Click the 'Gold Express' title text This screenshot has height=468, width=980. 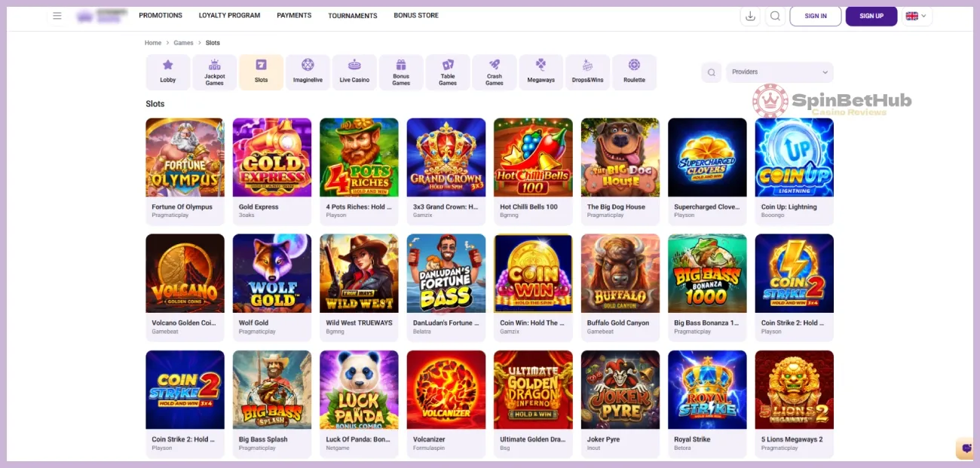click(259, 207)
